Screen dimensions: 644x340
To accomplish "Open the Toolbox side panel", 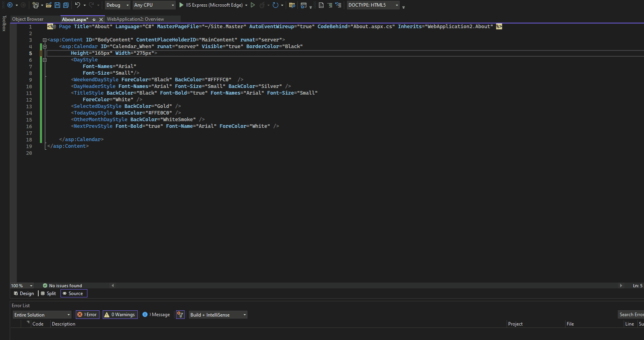I will (x=4, y=23).
